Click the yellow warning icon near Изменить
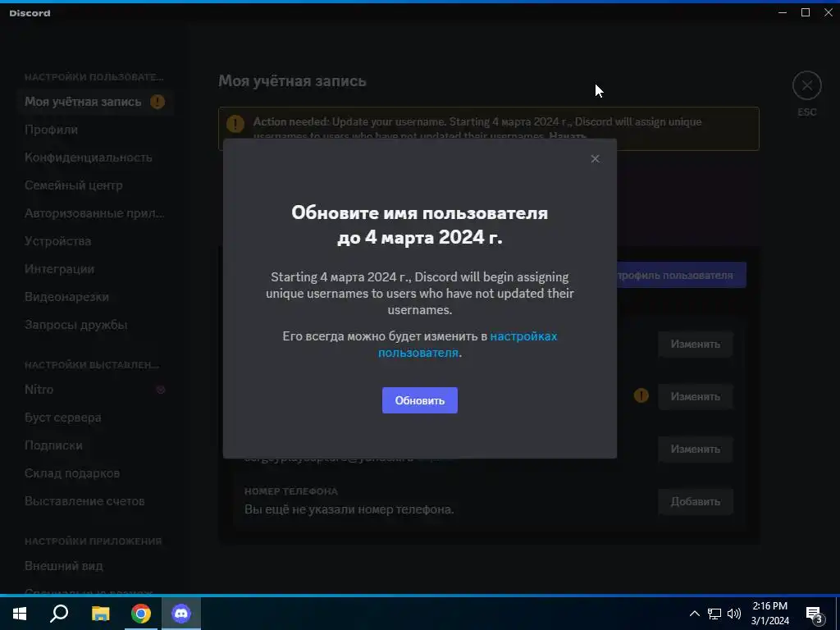Screen dimensions: 840x630 click(641, 396)
